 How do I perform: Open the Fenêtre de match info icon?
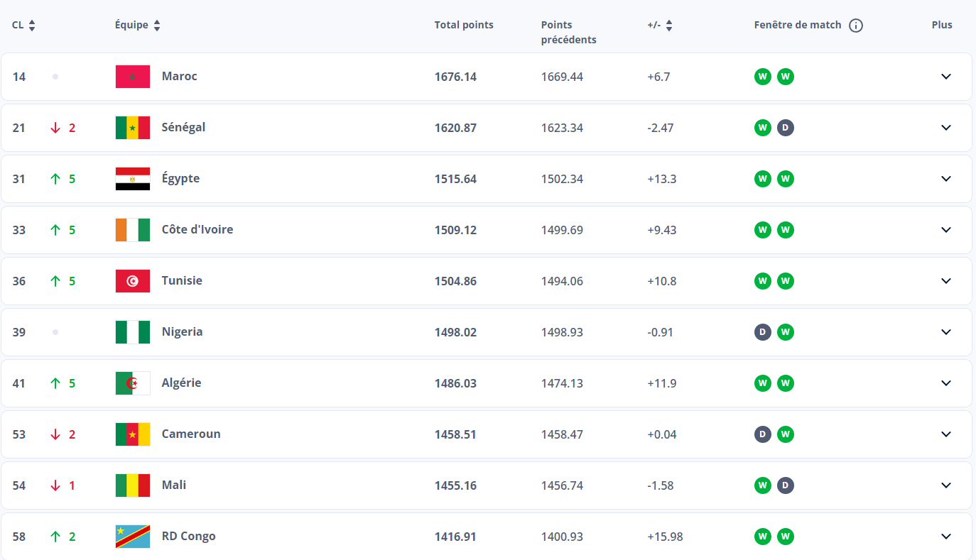tap(856, 26)
